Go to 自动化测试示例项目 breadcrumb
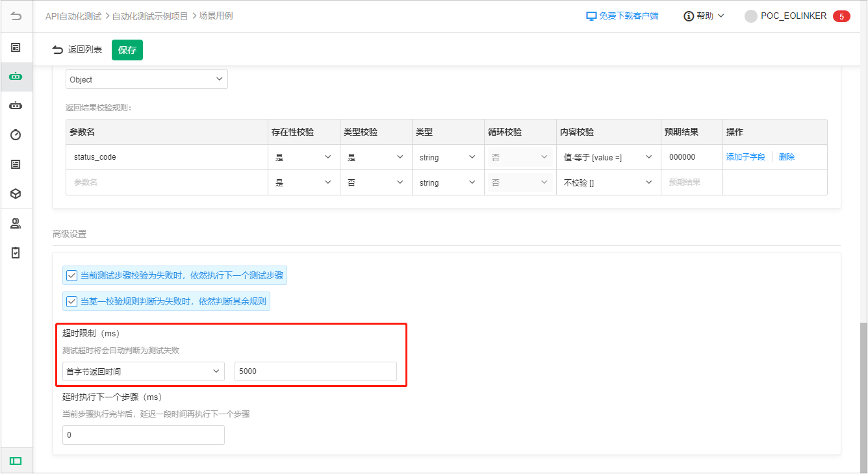This screenshot has width=868, height=474. (x=150, y=16)
